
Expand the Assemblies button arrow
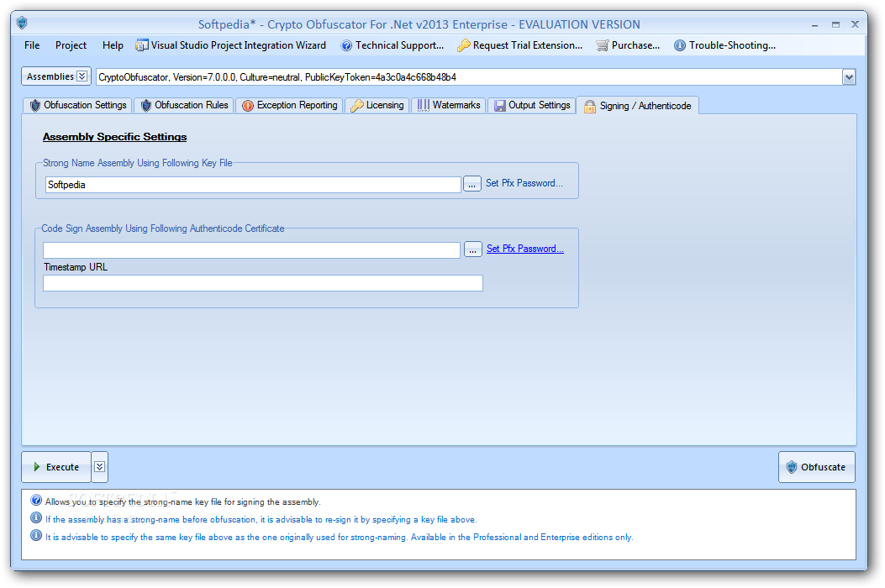tap(82, 76)
